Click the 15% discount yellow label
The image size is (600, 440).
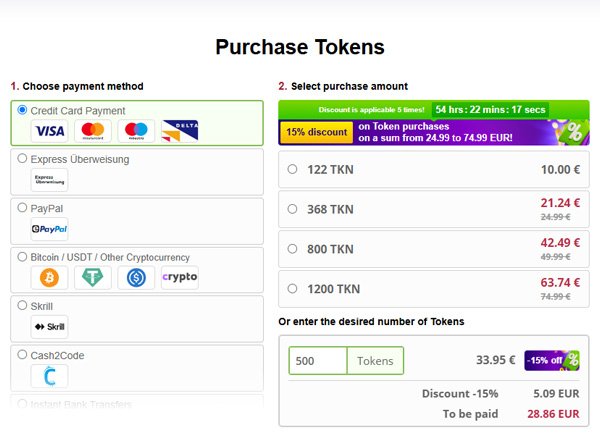[x=316, y=132]
